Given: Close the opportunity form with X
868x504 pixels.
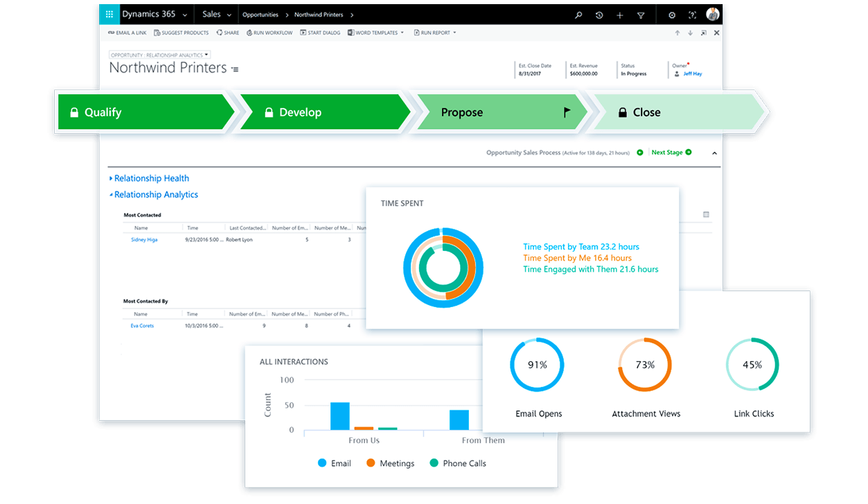Looking at the screenshot, I should pyautogui.click(x=716, y=33).
